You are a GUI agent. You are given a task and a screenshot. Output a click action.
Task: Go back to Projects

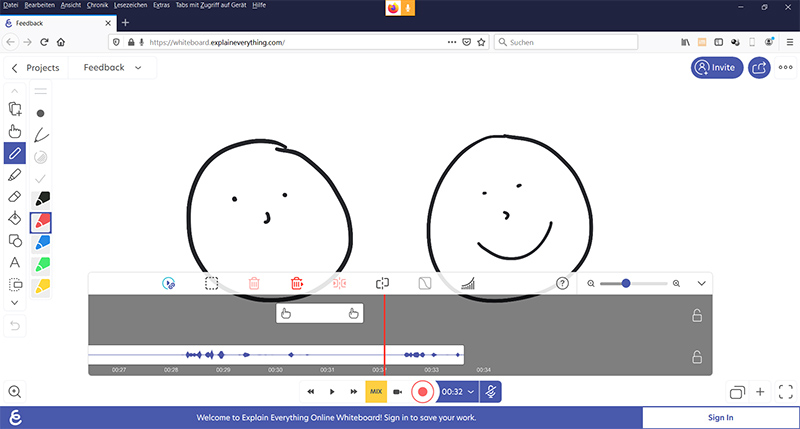tap(36, 68)
